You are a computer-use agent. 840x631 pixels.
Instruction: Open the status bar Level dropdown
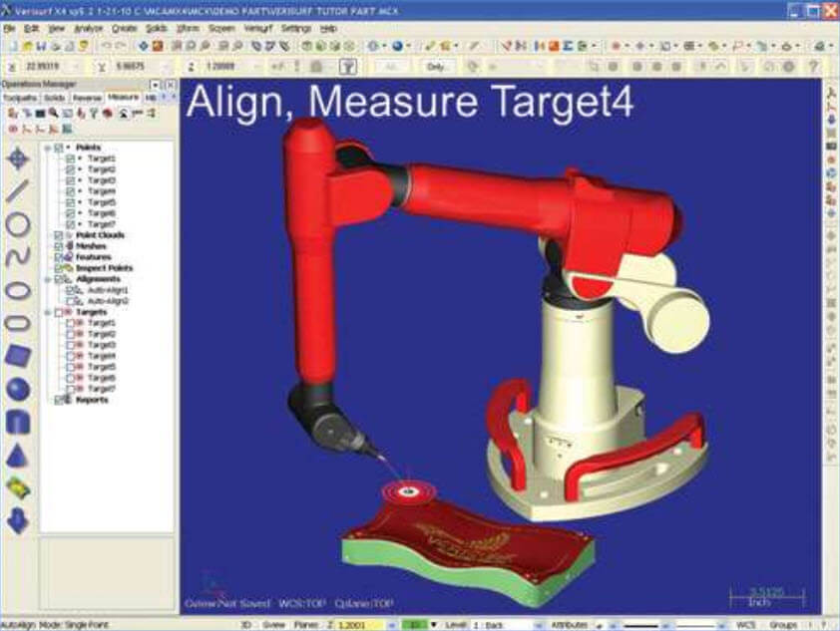tap(538, 625)
